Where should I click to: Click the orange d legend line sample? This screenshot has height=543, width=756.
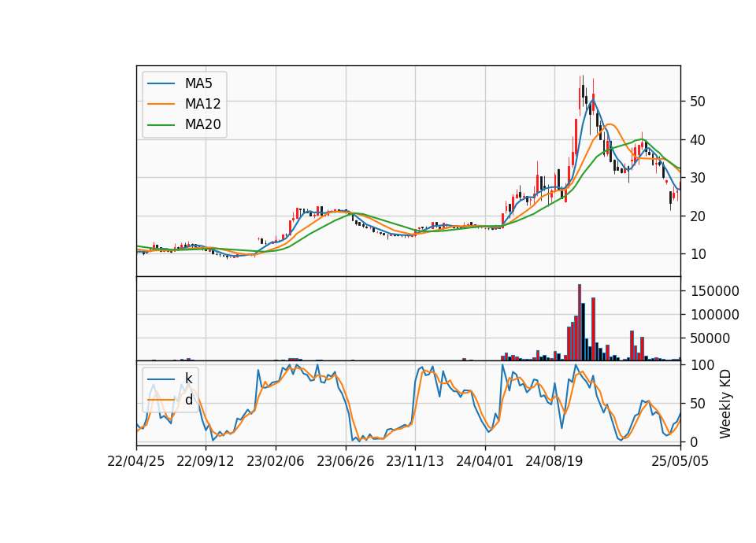(161, 400)
